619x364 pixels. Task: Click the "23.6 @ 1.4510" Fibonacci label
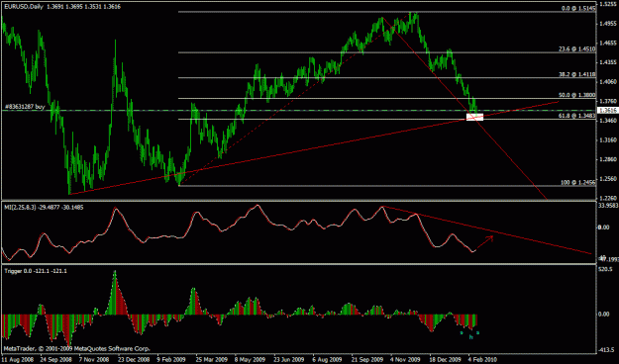(x=577, y=49)
